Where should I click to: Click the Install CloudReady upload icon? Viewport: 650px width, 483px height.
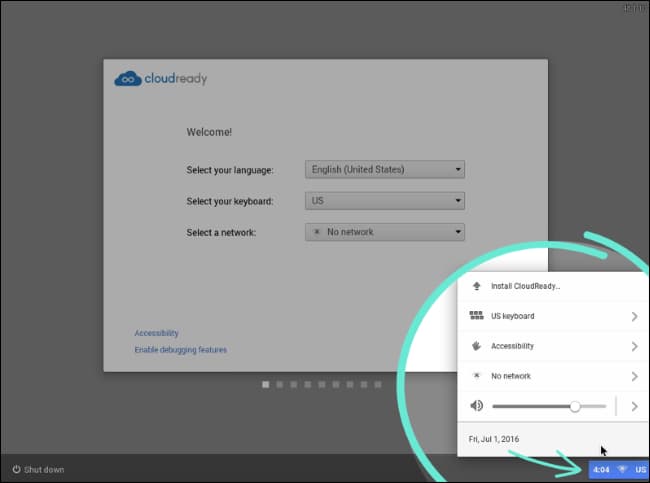(x=477, y=286)
